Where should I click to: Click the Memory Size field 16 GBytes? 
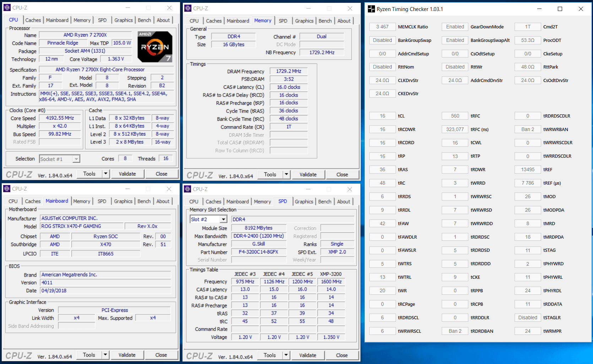(x=234, y=44)
